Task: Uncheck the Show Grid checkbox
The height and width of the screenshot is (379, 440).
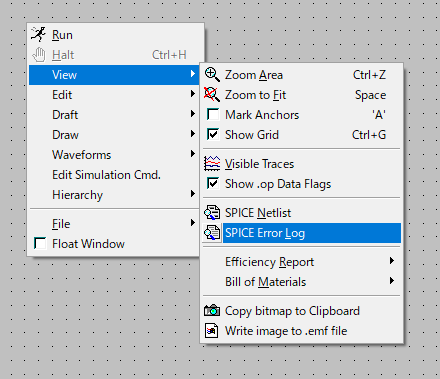Action: 213,134
